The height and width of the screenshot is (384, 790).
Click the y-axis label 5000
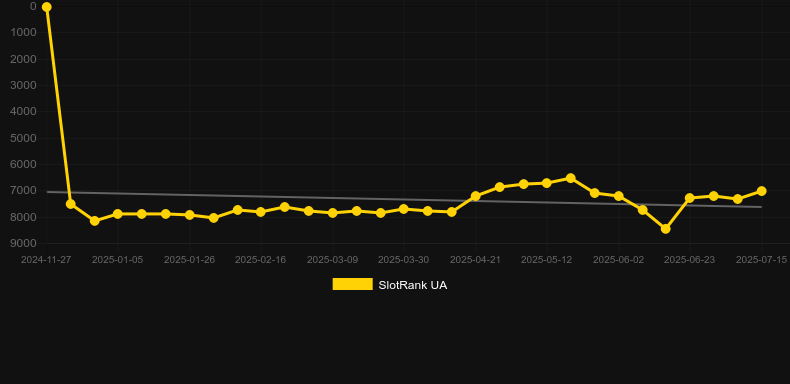24,138
